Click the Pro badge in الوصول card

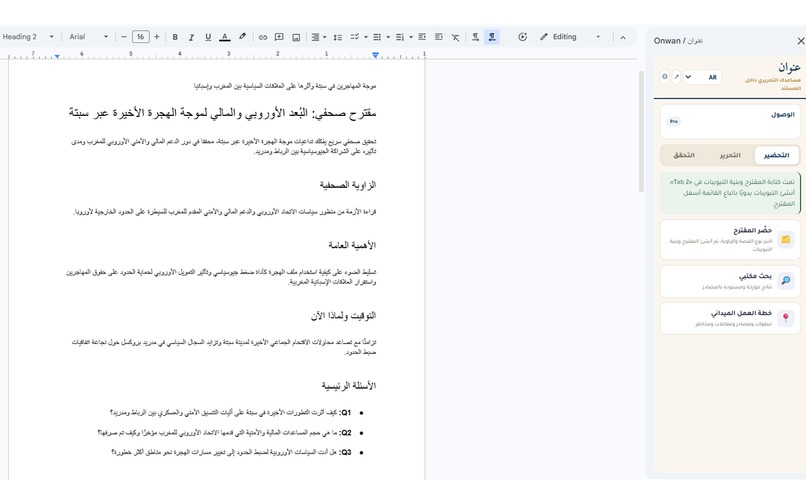[674, 121]
